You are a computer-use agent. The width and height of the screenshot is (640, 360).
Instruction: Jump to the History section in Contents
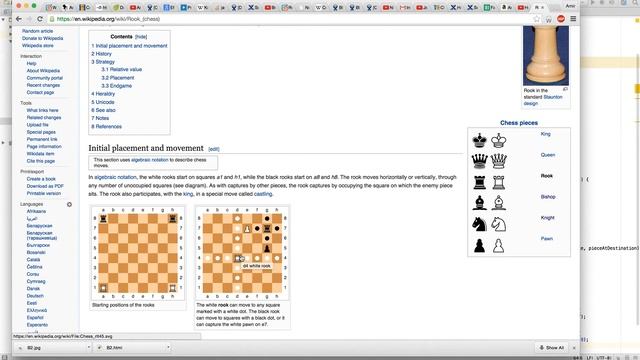[101, 54]
